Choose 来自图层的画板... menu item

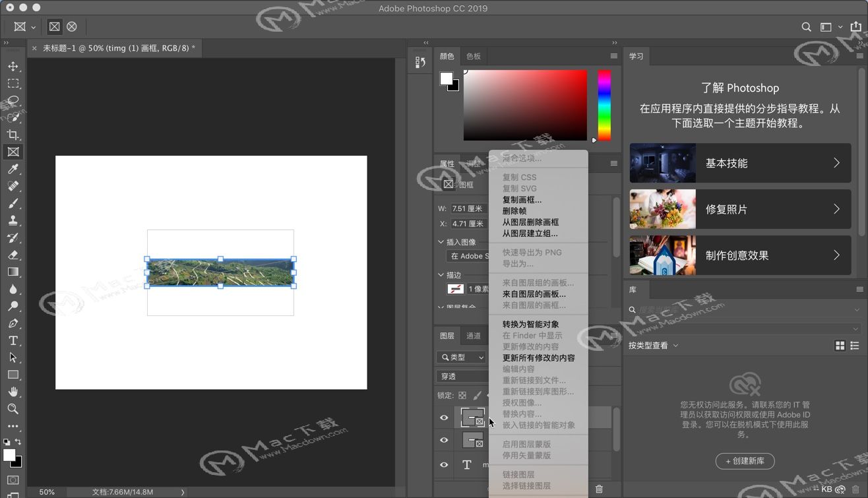tap(534, 294)
